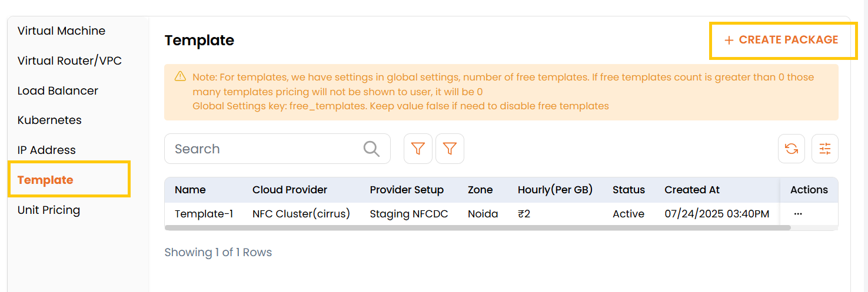
Task: Click the search magnifier icon
Action: pyautogui.click(x=371, y=149)
